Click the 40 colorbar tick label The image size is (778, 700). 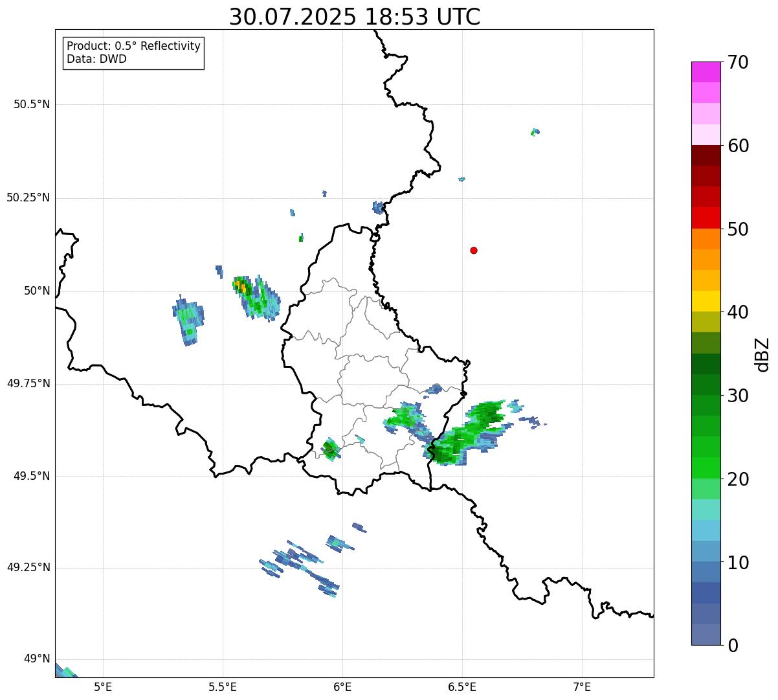tap(738, 312)
